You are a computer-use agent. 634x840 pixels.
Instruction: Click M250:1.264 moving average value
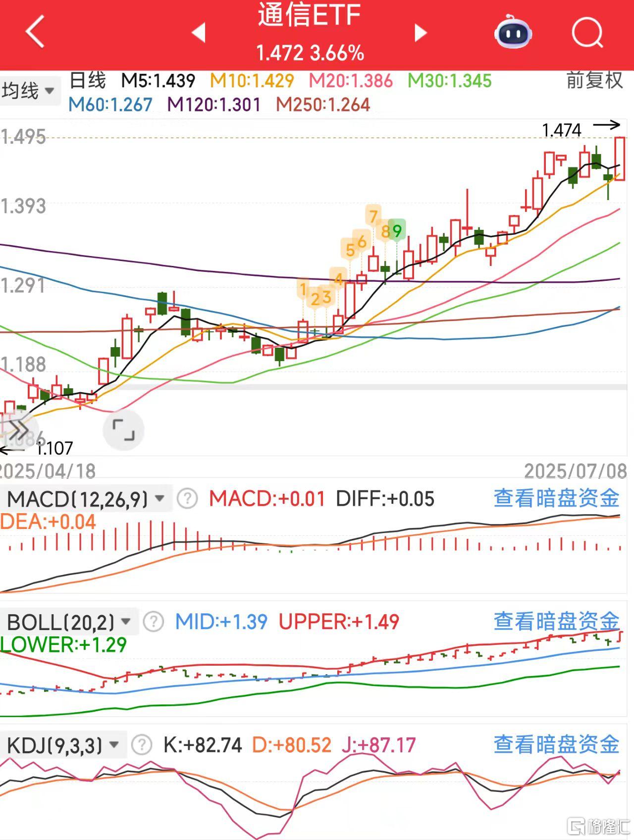[x=323, y=105]
